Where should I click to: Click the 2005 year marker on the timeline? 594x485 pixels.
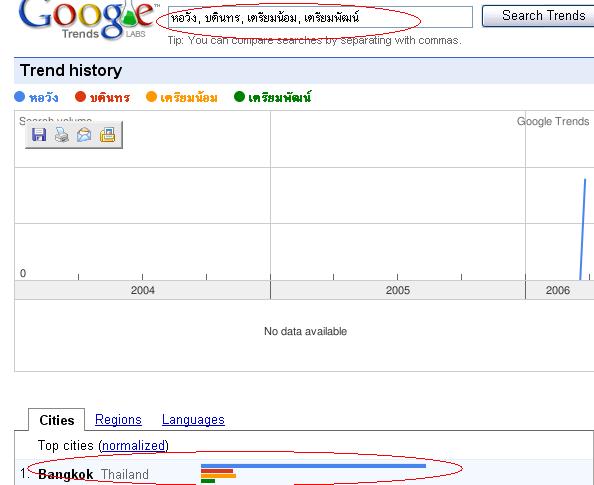click(x=398, y=290)
